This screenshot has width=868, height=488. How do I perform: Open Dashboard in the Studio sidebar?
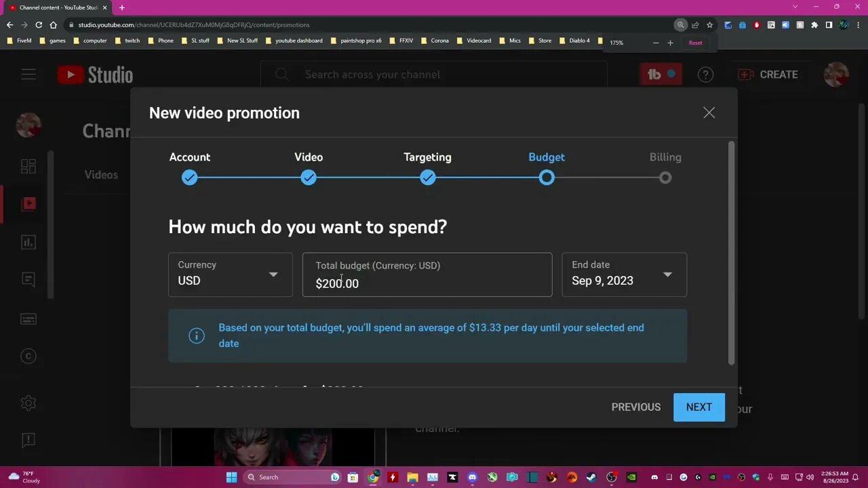28,166
